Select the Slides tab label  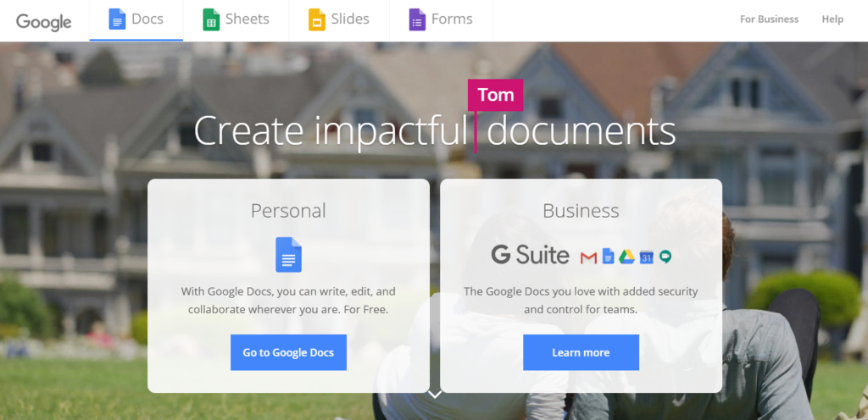[x=351, y=19]
